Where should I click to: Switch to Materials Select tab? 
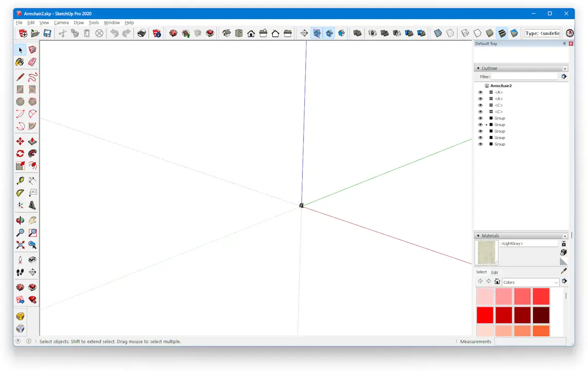click(x=482, y=272)
